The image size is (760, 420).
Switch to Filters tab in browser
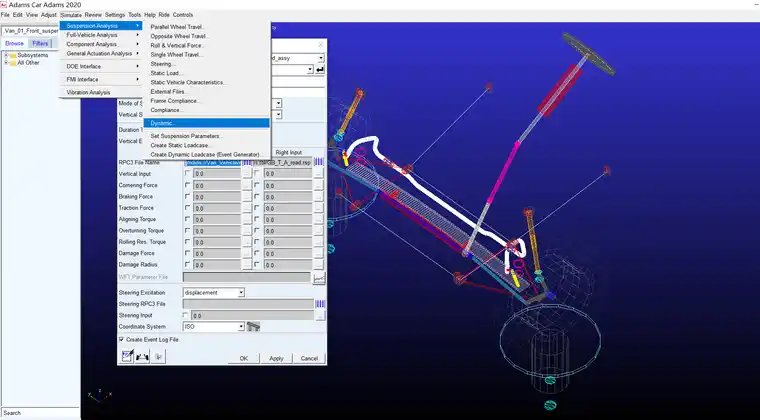pos(40,43)
